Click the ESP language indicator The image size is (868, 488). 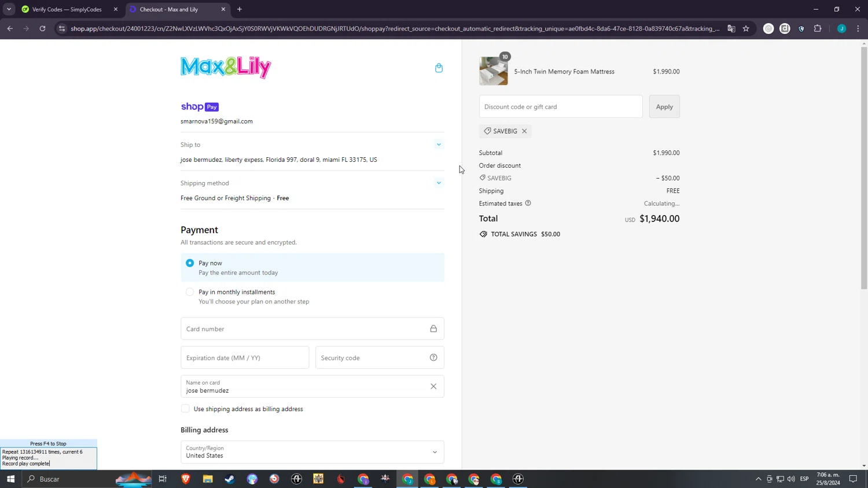[x=804, y=479]
